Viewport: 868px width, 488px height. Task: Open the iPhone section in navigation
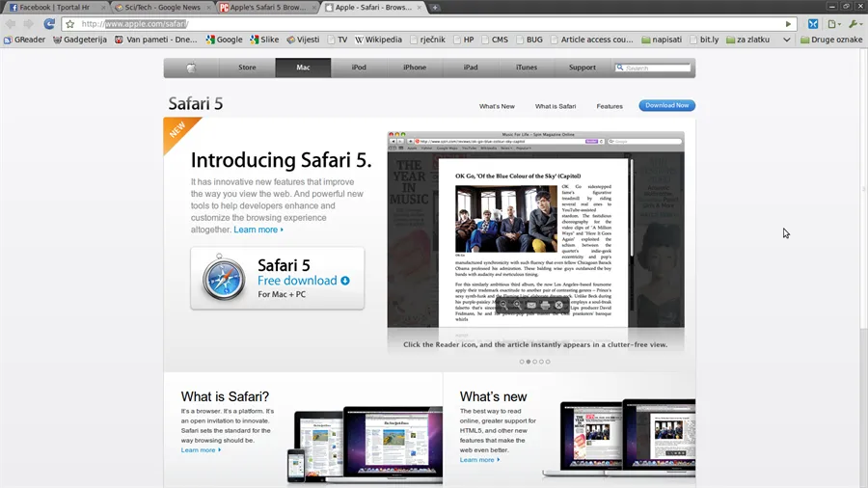[x=415, y=68]
